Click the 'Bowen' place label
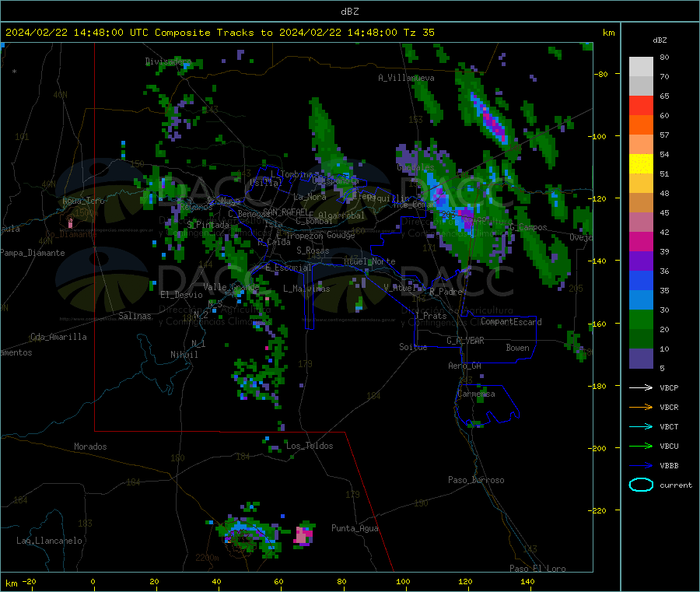The image size is (700, 592). tap(517, 348)
